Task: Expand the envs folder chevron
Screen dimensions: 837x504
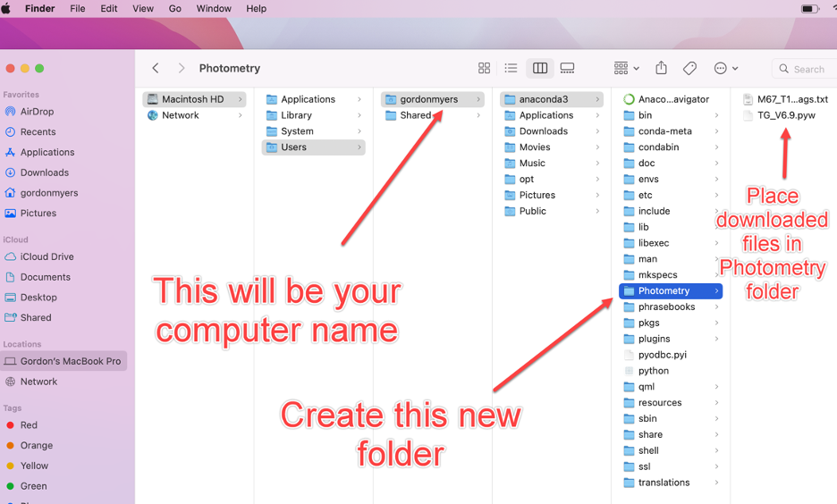Action: point(716,180)
